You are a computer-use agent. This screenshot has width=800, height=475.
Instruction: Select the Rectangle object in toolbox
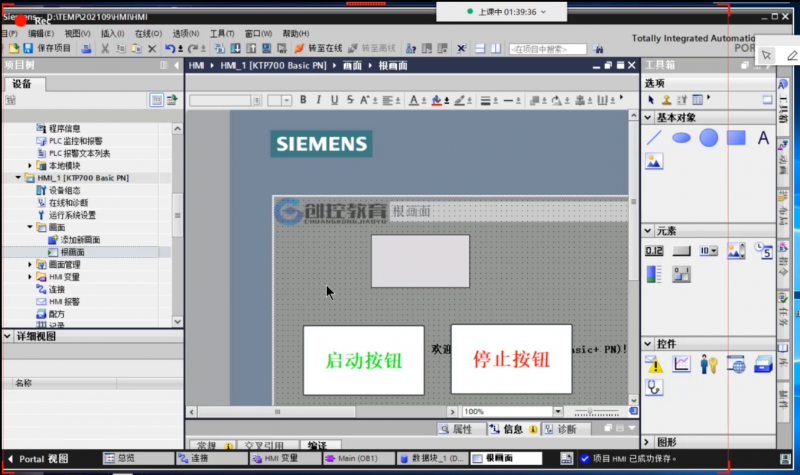click(x=735, y=138)
